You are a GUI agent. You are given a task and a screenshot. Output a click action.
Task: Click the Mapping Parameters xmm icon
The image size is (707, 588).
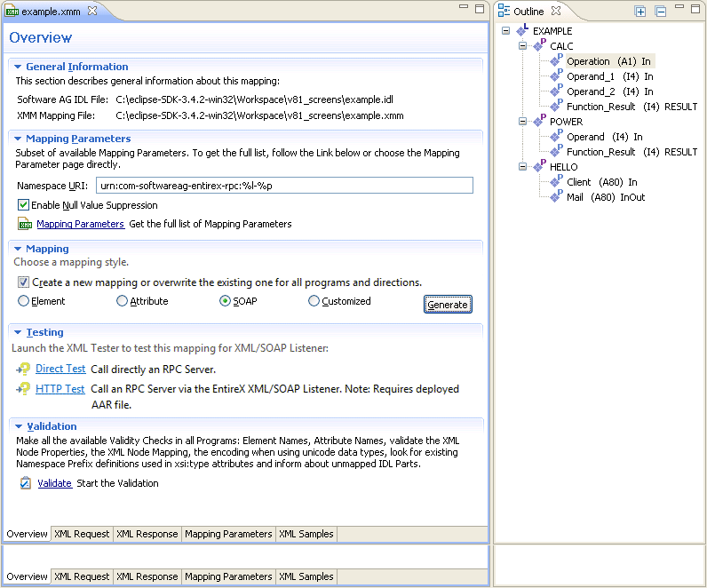(25, 224)
